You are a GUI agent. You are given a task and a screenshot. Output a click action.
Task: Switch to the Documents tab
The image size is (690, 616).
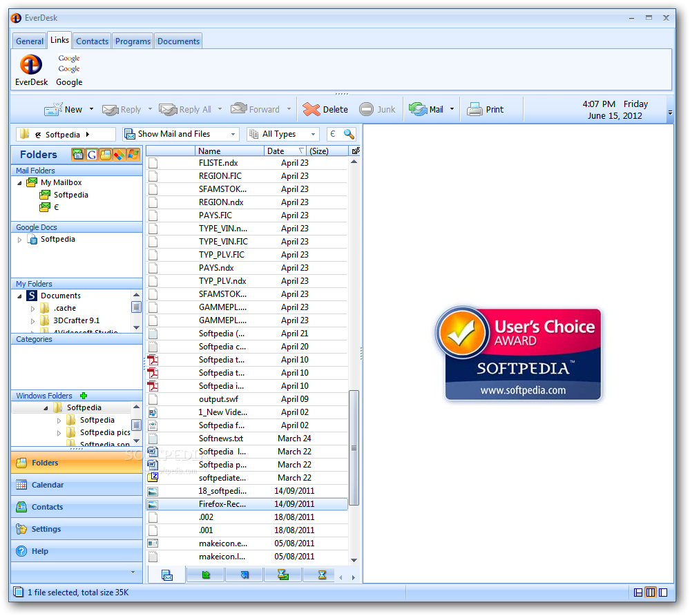(x=178, y=41)
